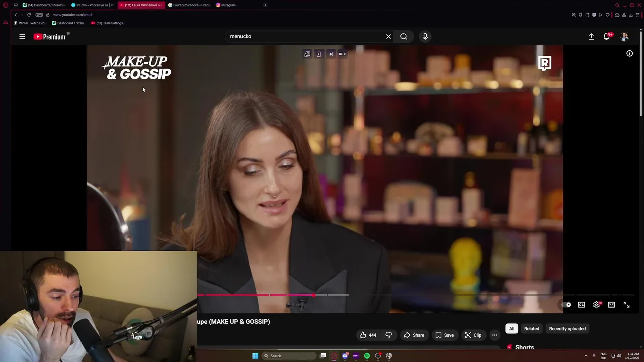Open YouTube notifications bell
The height and width of the screenshot is (362, 644).
pyautogui.click(x=607, y=36)
